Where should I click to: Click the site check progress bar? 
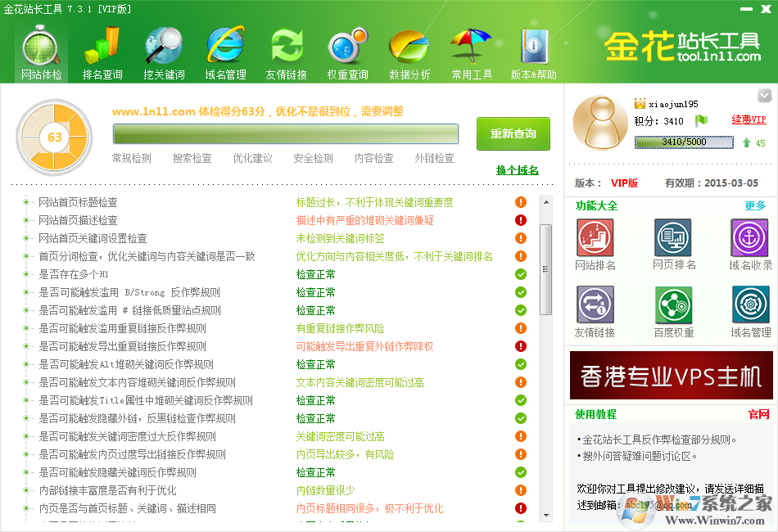coord(285,134)
